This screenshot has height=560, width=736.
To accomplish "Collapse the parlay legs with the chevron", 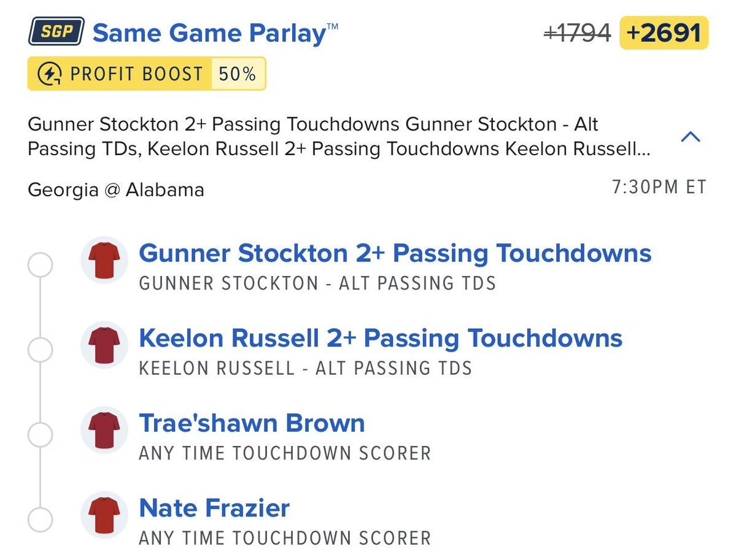I will pyautogui.click(x=691, y=137).
